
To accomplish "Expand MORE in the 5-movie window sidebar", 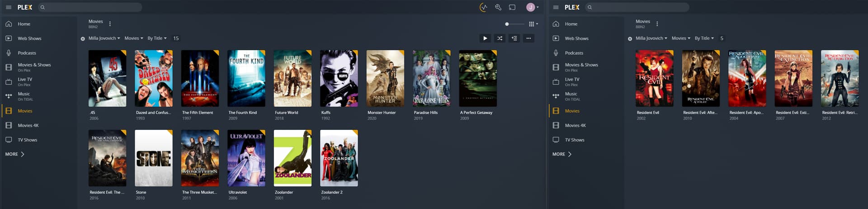I will tap(562, 154).
